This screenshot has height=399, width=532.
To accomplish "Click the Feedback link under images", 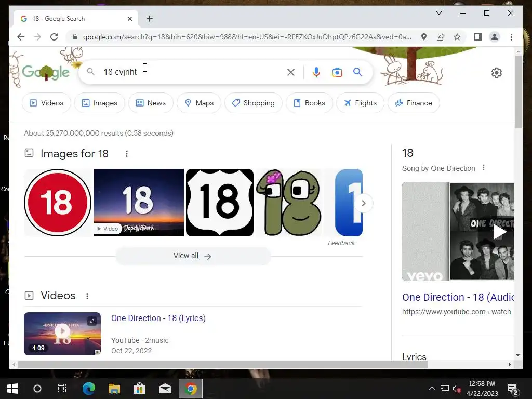I will pyautogui.click(x=341, y=243).
